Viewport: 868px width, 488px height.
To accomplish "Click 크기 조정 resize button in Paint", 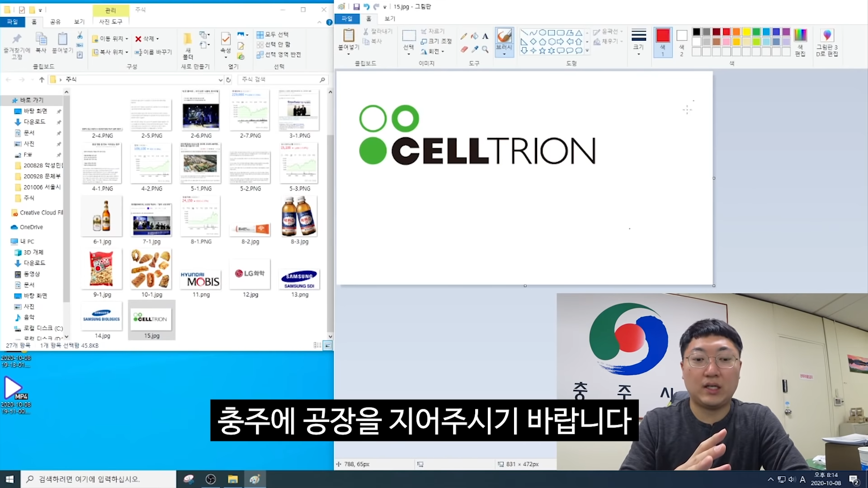I will (x=436, y=41).
